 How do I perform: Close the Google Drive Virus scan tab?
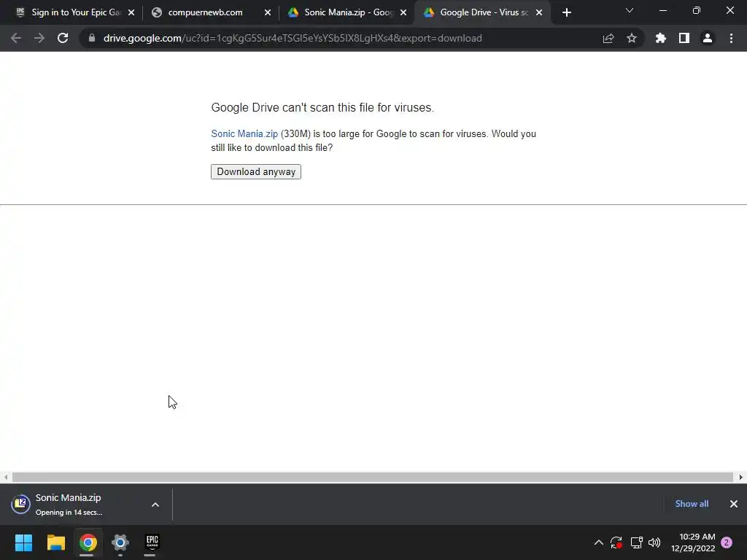(539, 12)
